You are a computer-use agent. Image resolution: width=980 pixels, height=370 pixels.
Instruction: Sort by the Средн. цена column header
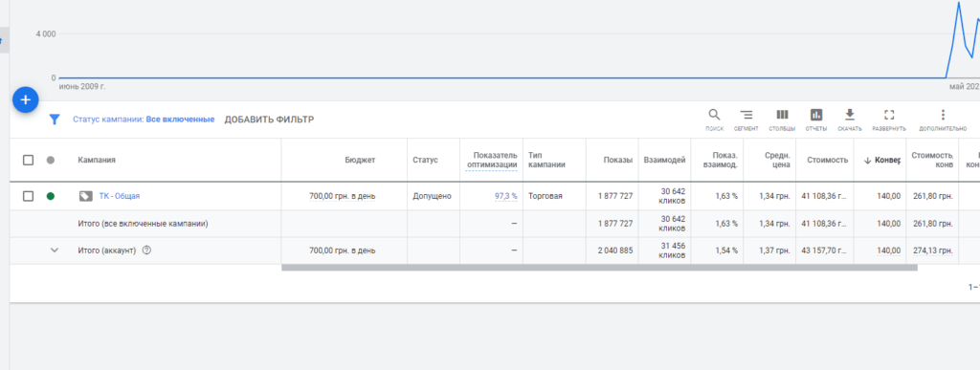(x=777, y=160)
